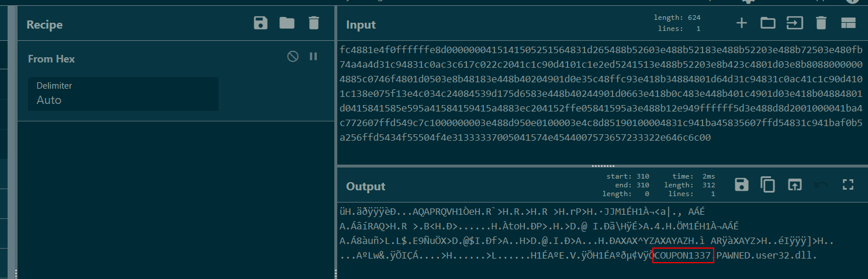Click the undo icon in Output header
Image resolution: width=868 pixels, height=279 pixels.
tap(821, 185)
